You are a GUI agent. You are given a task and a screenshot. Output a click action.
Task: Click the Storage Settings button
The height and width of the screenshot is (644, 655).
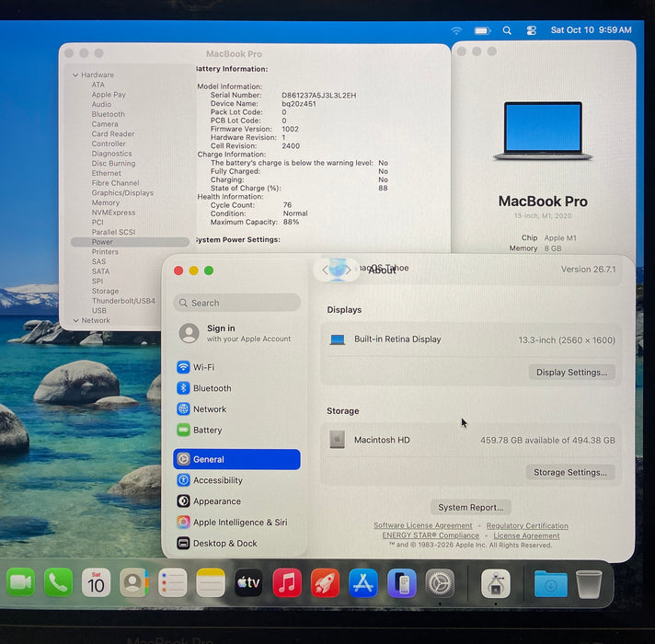pyautogui.click(x=570, y=472)
